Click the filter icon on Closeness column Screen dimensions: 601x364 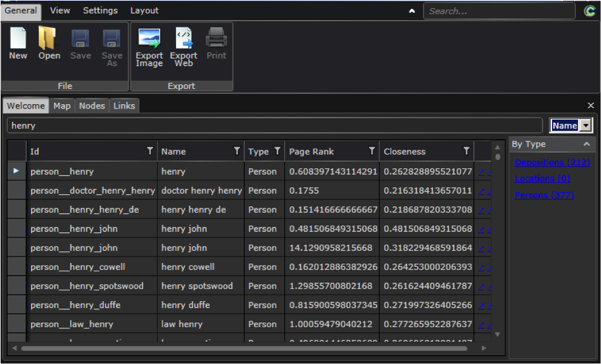466,151
